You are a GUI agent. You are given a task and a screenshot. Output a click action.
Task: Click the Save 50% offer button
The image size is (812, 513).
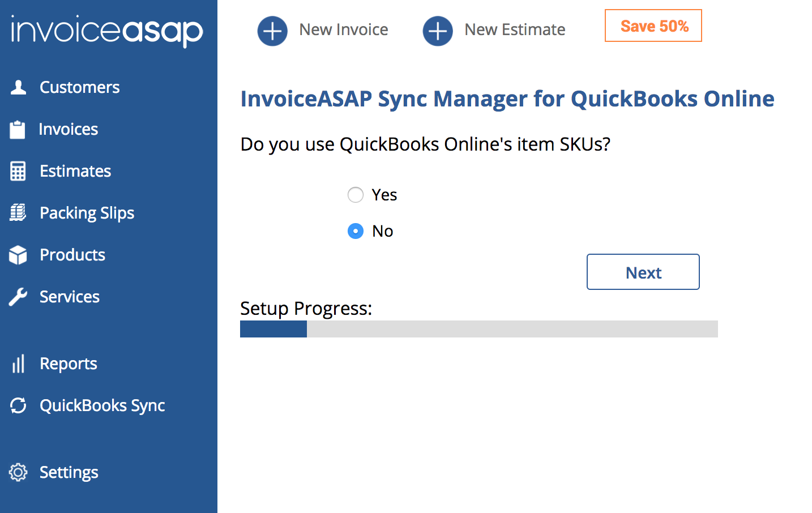(x=653, y=25)
